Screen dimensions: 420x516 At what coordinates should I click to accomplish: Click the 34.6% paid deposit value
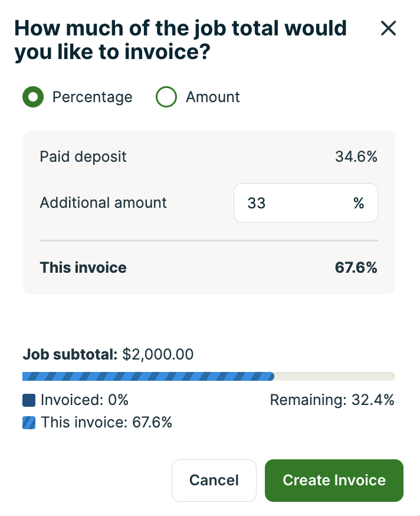pyautogui.click(x=356, y=156)
